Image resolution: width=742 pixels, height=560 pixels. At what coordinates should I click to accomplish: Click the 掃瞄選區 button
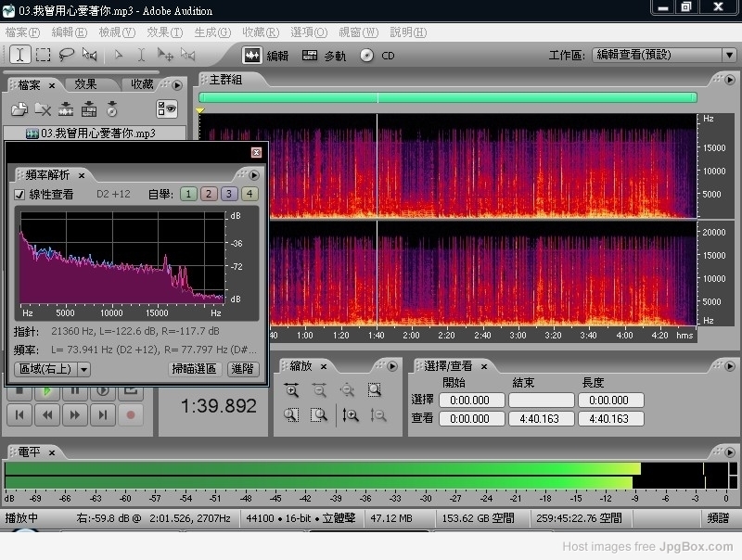(x=195, y=369)
